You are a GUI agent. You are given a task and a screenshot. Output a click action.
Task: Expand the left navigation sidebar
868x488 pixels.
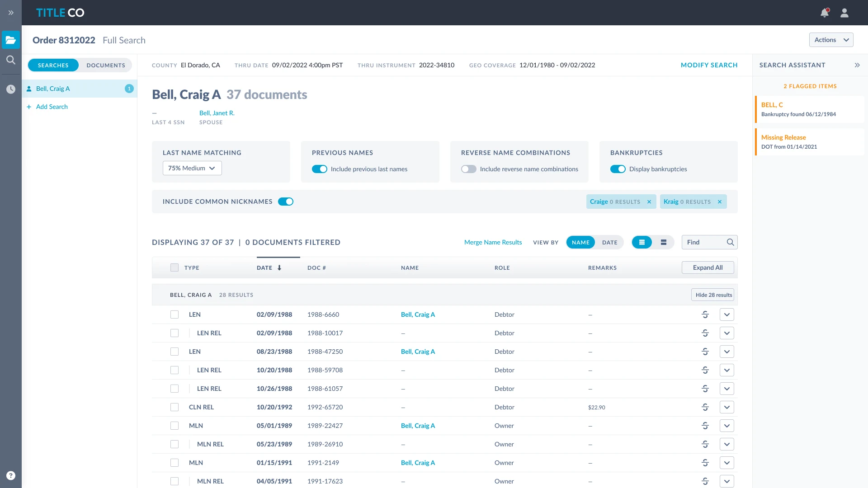tap(11, 13)
